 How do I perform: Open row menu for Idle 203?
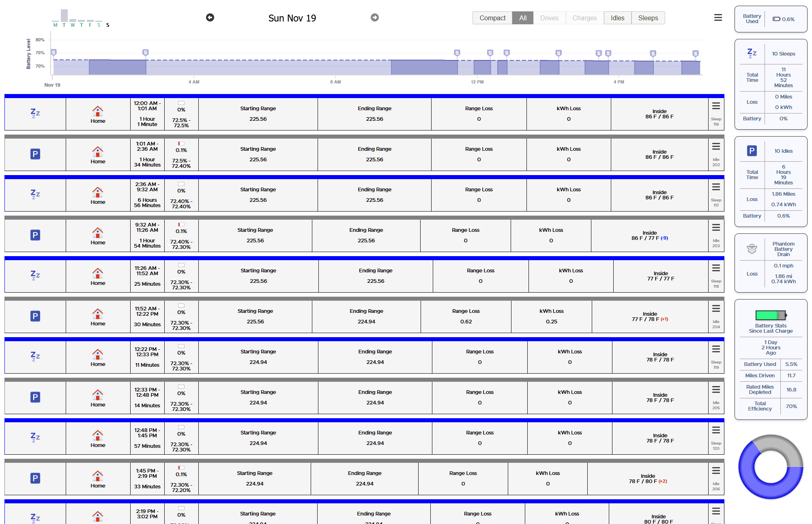click(716, 227)
